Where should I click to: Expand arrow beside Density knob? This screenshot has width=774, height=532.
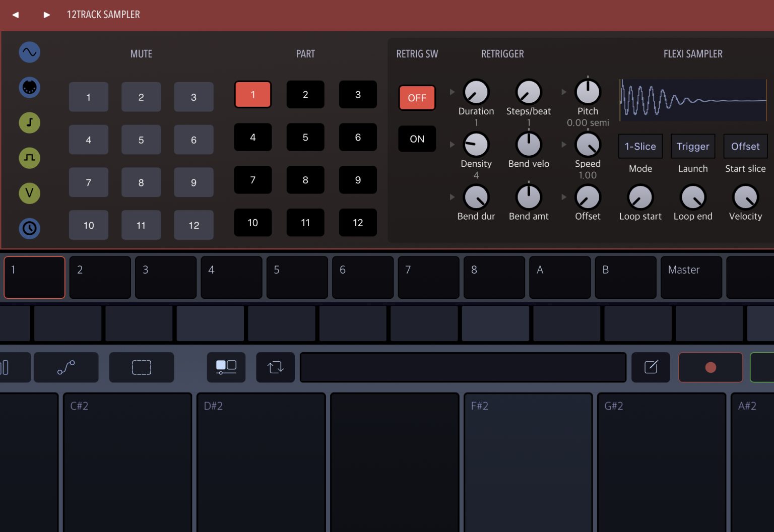click(452, 145)
